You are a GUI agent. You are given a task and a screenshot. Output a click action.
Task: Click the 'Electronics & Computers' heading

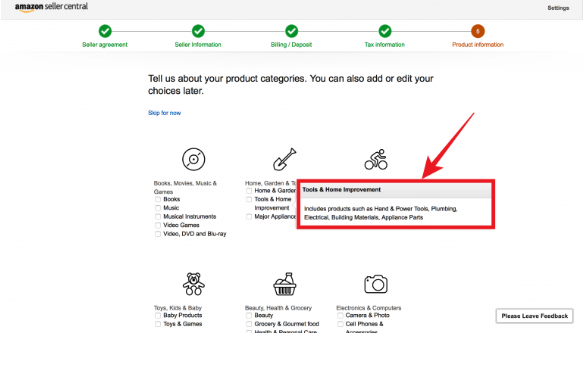tap(369, 308)
